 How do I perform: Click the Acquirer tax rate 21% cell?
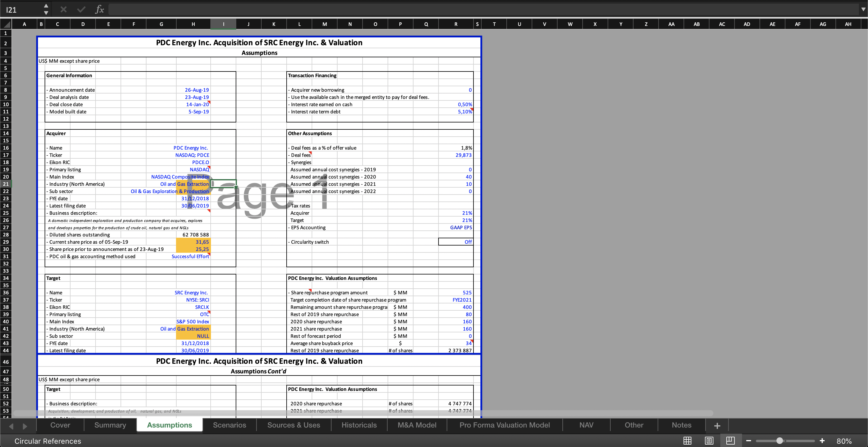[x=456, y=213]
